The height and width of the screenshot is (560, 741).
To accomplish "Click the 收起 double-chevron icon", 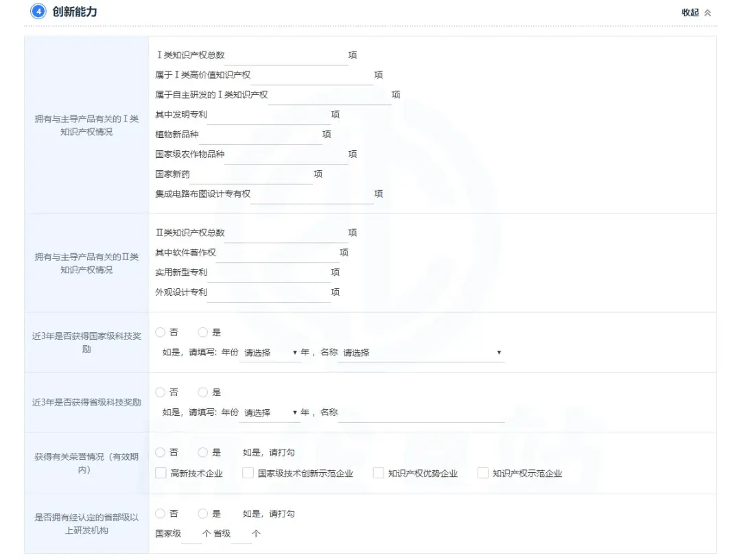I will coord(707,13).
